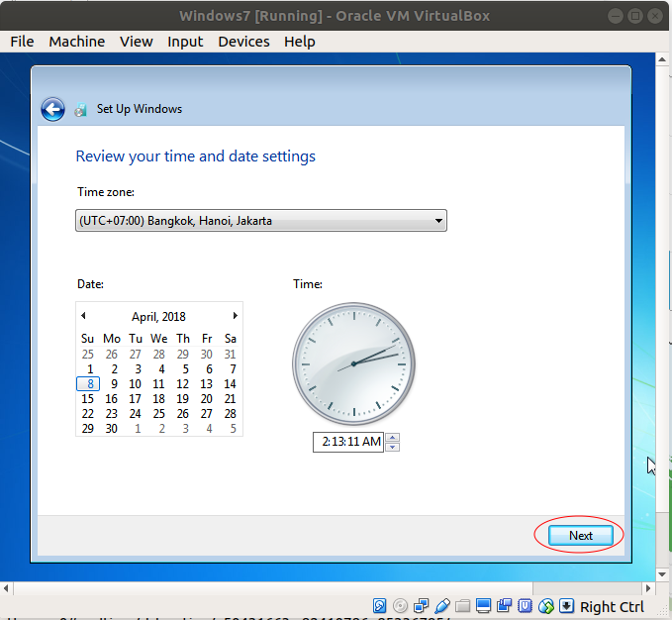Open the shared folders status icon
The height and width of the screenshot is (620, 672).
point(463,606)
